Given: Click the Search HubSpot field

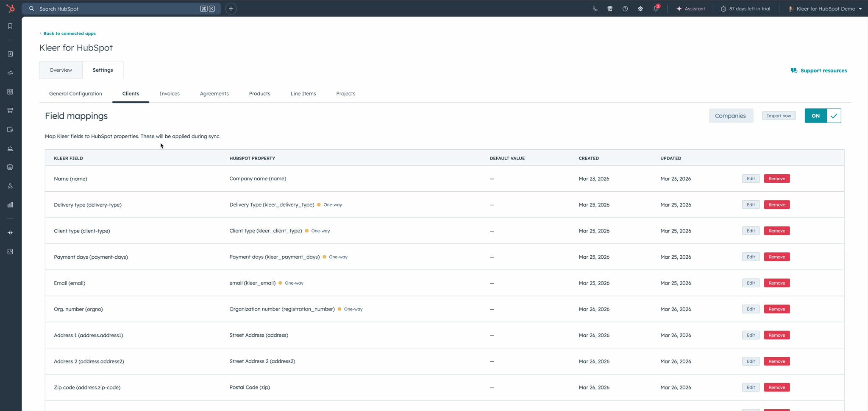Looking at the screenshot, I should (x=121, y=8).
